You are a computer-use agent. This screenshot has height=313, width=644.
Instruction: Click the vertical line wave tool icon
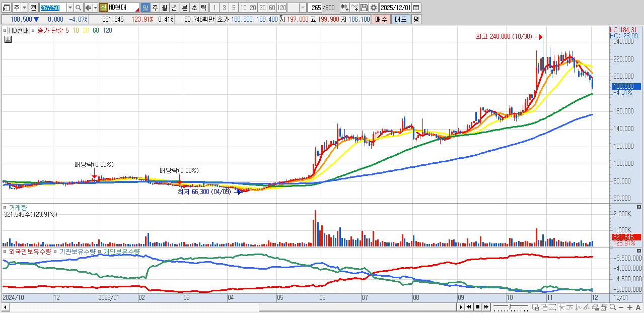click(578, 307)
